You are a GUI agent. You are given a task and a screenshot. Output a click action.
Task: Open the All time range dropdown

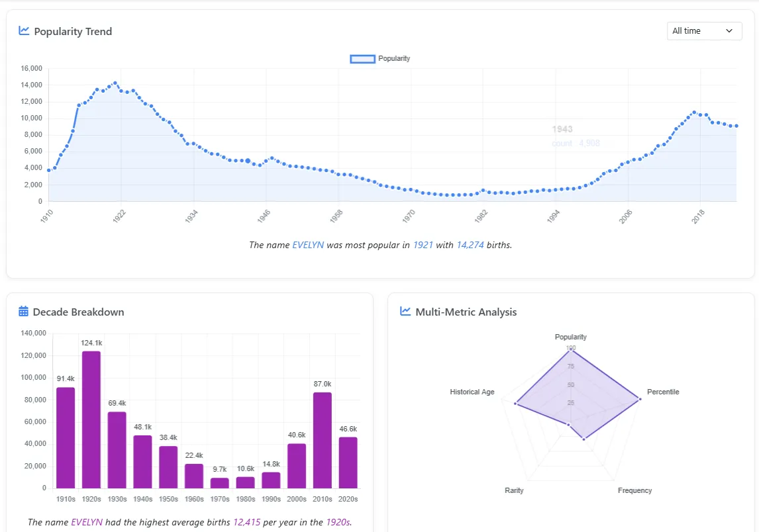pyautogui.click(x=704, y=31)
